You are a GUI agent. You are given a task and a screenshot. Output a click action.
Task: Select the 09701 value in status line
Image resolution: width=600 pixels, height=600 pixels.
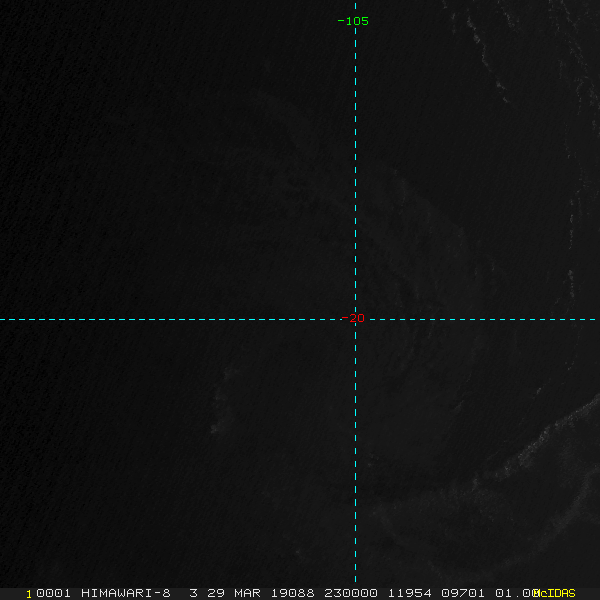click(463, 593)
